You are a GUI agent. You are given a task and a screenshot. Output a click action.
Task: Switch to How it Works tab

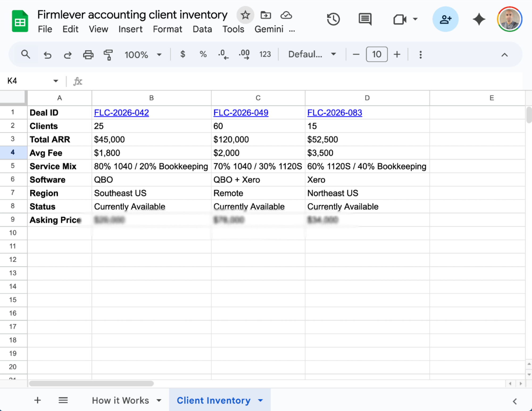click(x=120, y=400)
